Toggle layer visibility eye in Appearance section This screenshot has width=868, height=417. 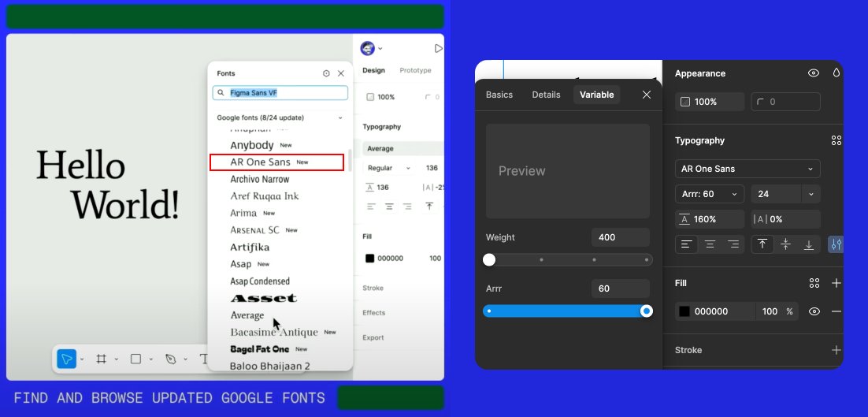pos(813,73)
